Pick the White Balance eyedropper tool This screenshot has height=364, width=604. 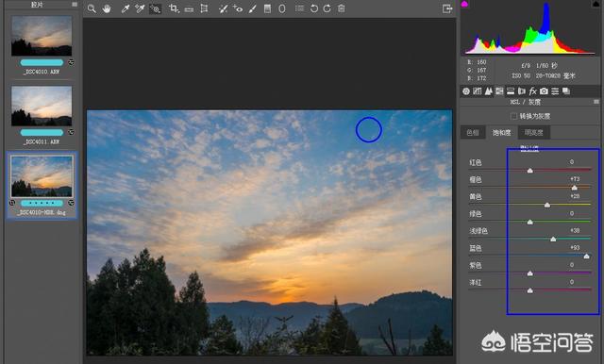point(126,8)
